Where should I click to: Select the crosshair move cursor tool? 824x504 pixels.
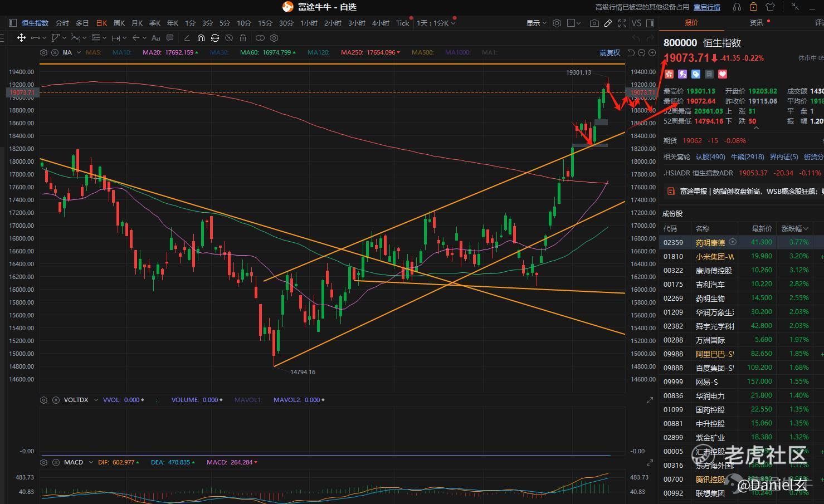click(x=21, y=38)
